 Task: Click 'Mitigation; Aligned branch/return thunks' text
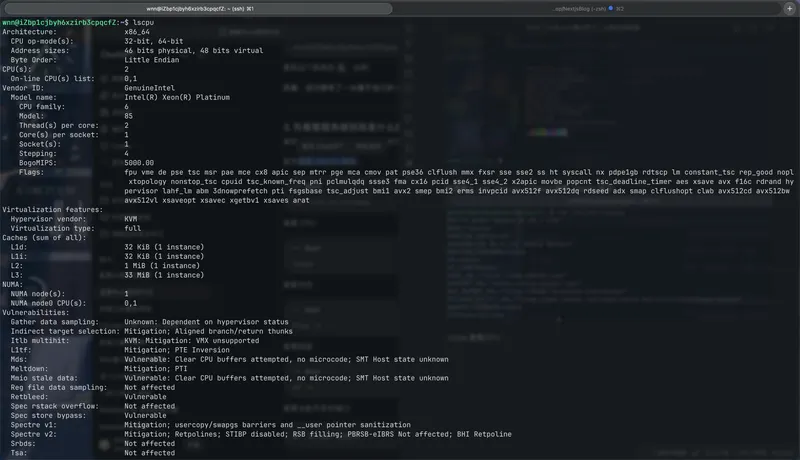tap(209, 331)
